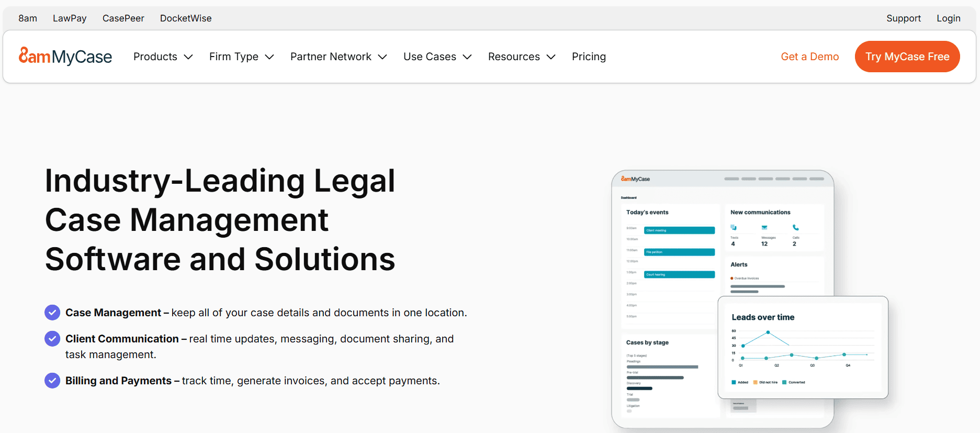Click the Messages envelope icon in dashboard preview
Screen dimensions: 980x433
click(x=764, y=227)
